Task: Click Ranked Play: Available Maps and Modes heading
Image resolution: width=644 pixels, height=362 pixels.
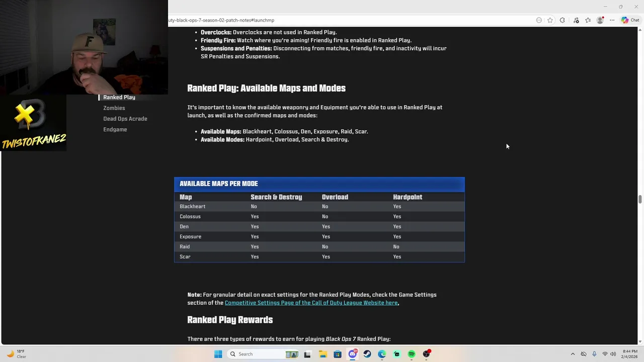Action: click(267, 88)
